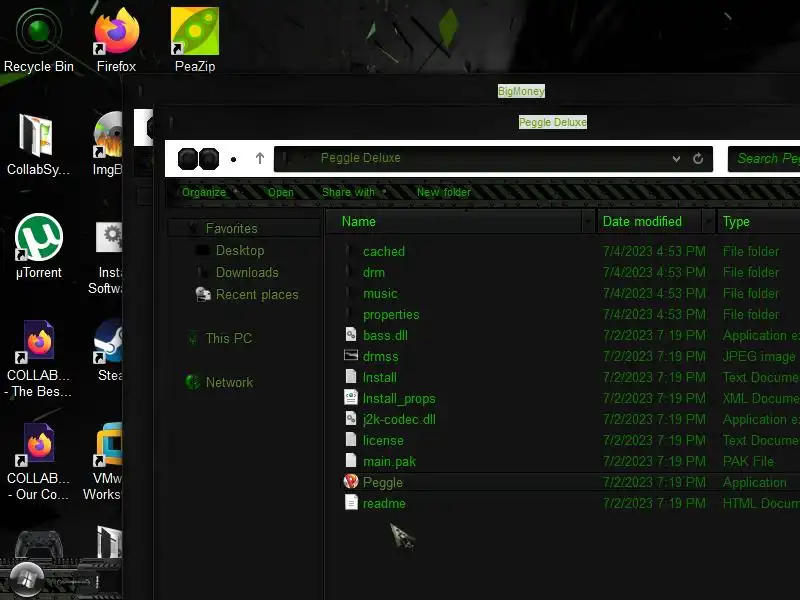
Task: Select the readme HTML document icon
Action: [351, 503]
